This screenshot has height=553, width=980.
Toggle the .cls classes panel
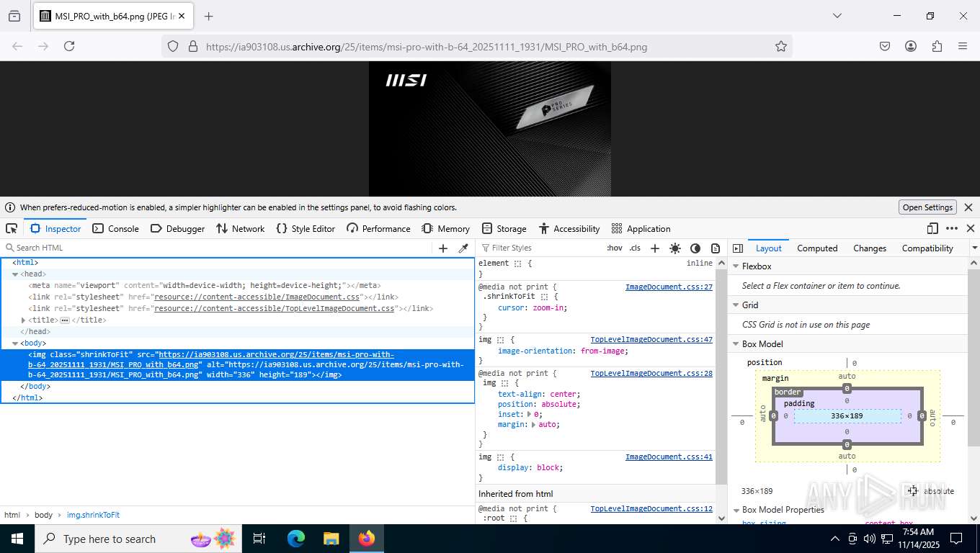(635, 248)
